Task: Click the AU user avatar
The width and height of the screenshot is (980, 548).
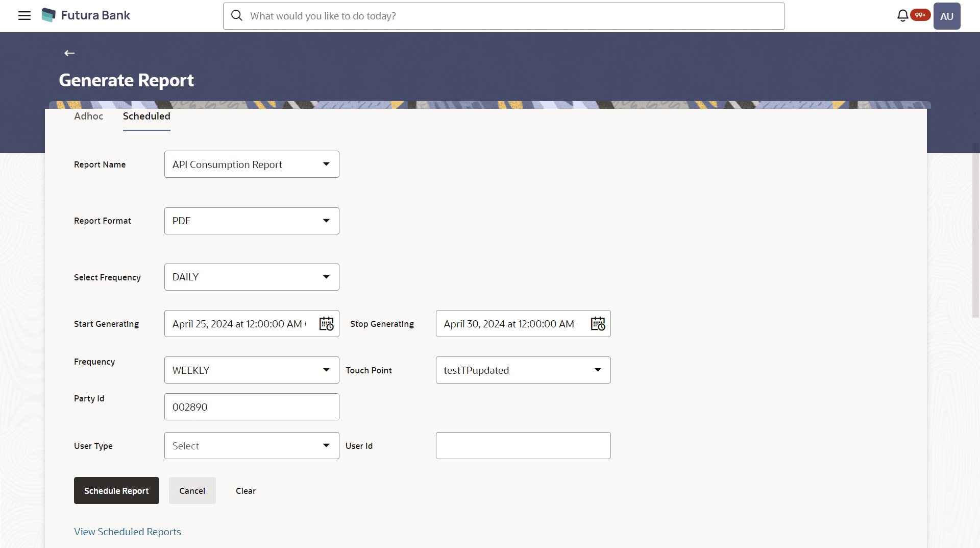Action: click(x=947, y=16)
